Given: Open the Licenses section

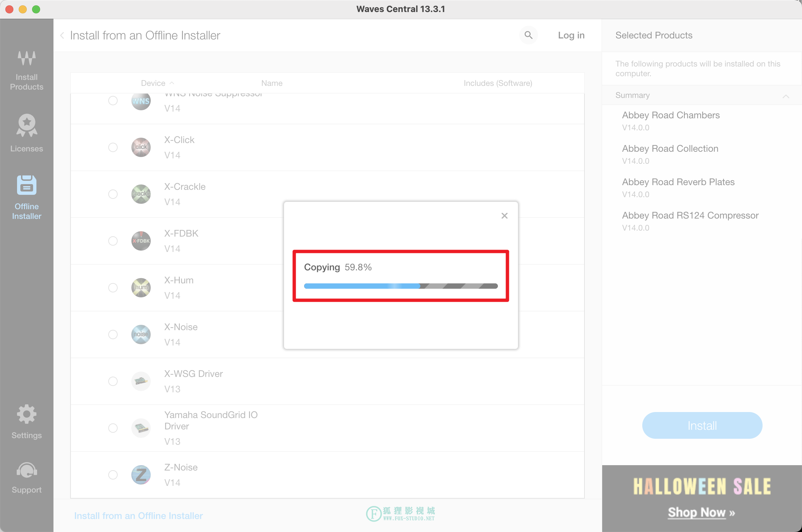Looking at the screenshot, I should click(x=26, y=133).
